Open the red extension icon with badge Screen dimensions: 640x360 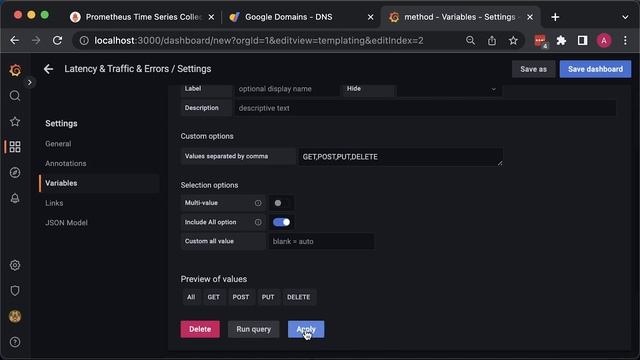point(540,41)
